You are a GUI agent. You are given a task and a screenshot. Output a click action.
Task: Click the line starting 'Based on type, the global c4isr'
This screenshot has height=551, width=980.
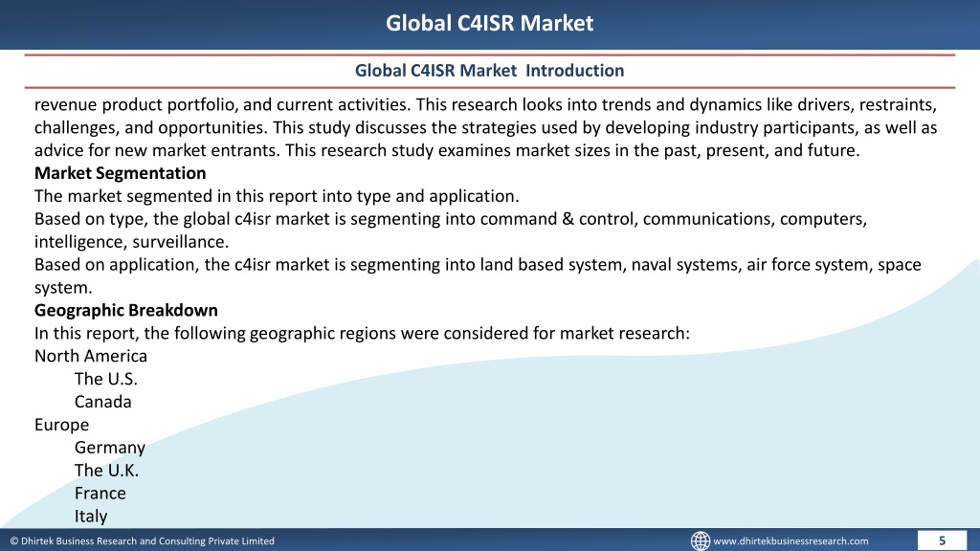click(x=451, y=219)
